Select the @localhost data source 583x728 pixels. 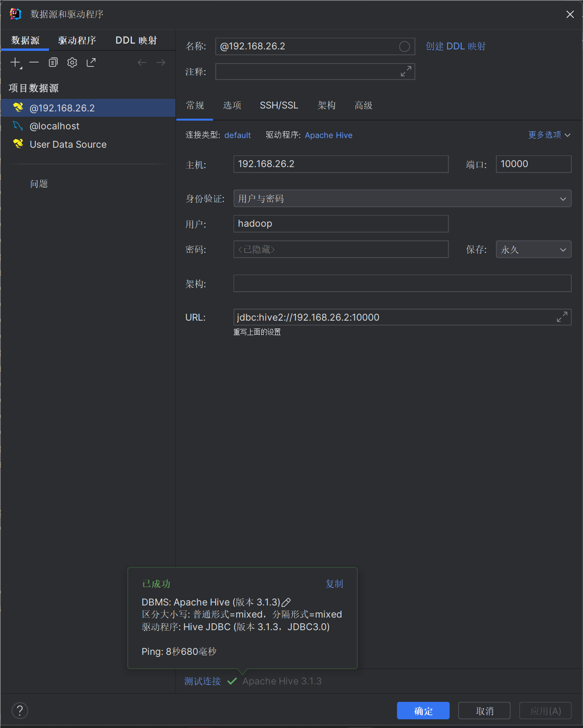pyautogui.click(x=88, y=126)
